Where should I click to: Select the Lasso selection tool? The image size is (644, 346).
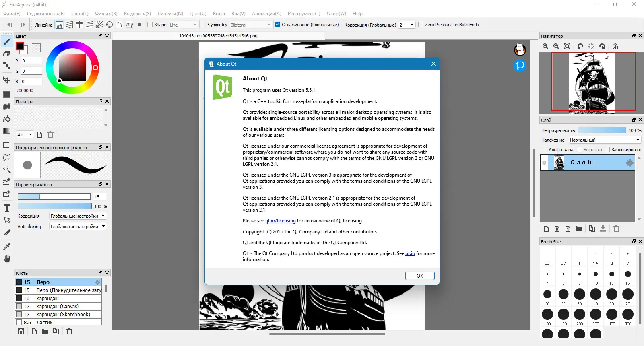pyautogui.click(x=7, y=157)
